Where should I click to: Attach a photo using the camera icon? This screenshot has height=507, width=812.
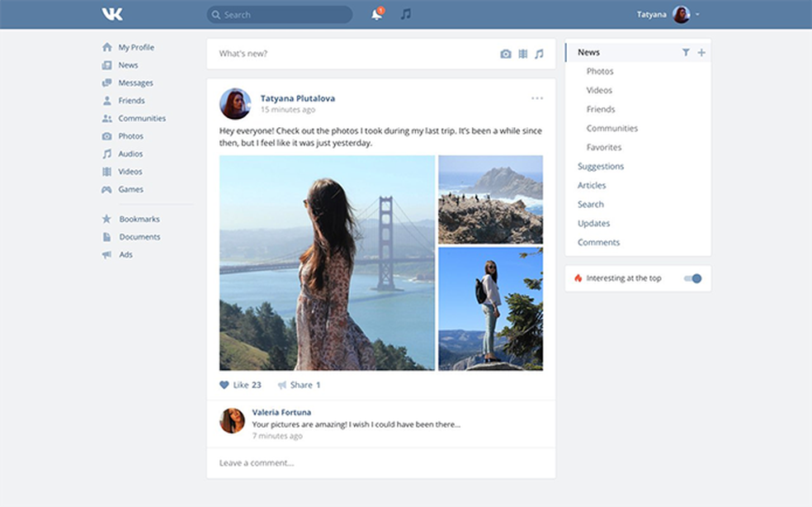(506, 54)
